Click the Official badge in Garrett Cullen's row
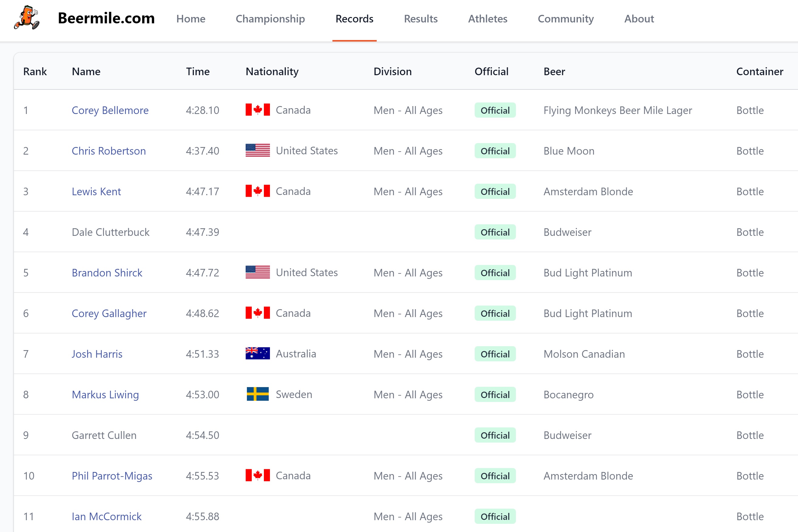Viewport: 798px width, 532px height. 495,435
